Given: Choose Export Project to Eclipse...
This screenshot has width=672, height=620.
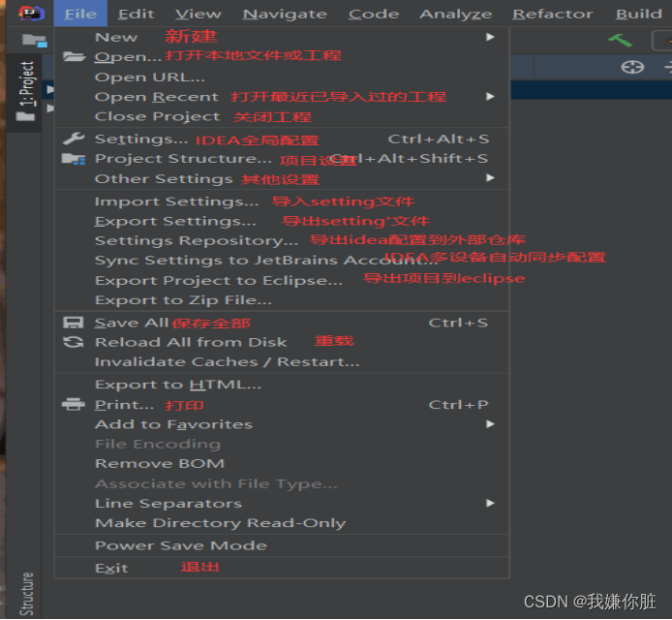Looking at the screenshot, I should coord(282,280).
